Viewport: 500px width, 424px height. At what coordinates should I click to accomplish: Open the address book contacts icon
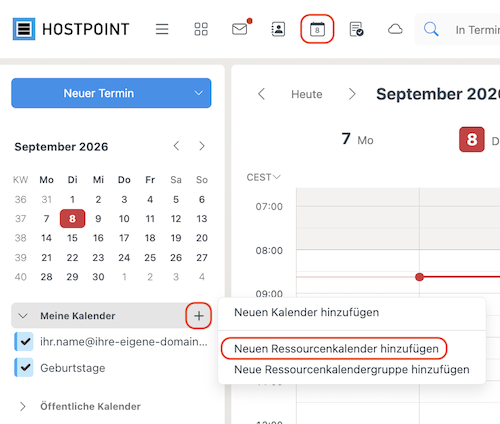pyautogui.click(x=278, y=29)
